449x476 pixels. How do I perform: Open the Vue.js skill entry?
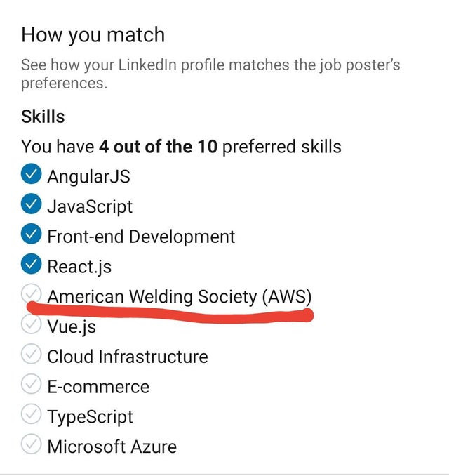(72, 327)
